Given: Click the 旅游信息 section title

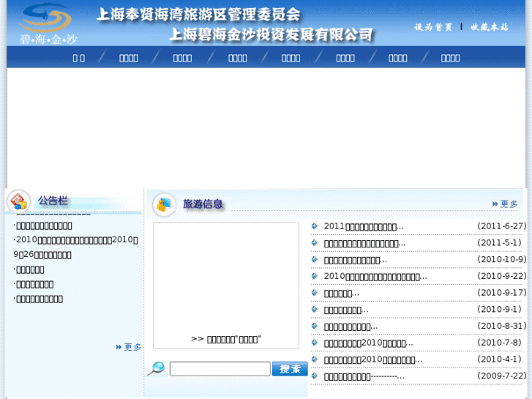Looking at the screenshot, I should pos(203,204).
